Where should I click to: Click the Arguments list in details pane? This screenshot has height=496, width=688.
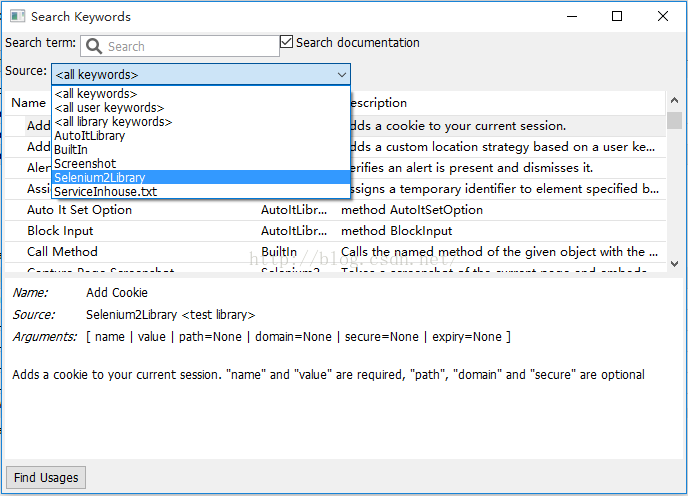[x=298, y=337]
